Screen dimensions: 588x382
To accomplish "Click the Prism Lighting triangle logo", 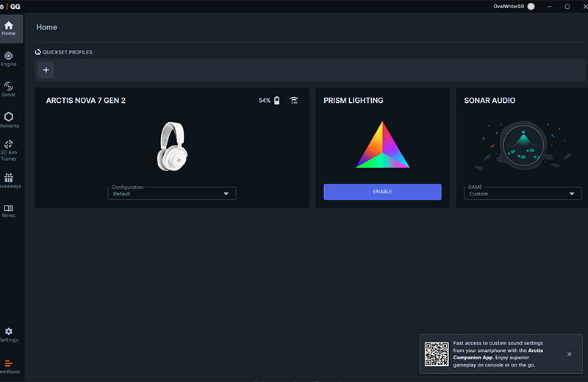I will click(x=382, y=145).
